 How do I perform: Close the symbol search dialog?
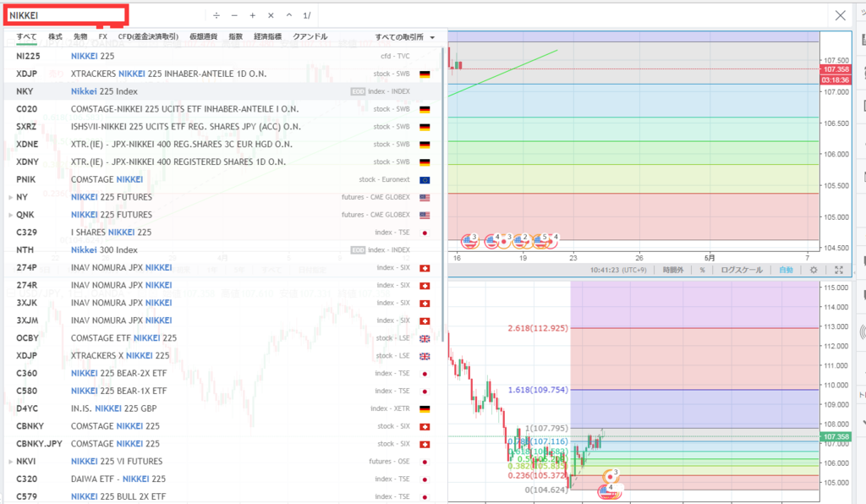click(840, 15)
